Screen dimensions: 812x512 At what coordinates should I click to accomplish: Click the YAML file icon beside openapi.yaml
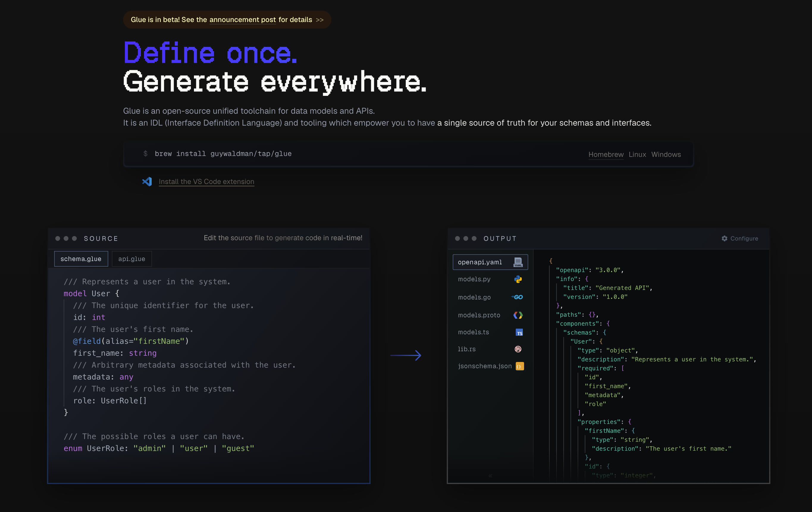pyautogui.click(x=518, y=262)
